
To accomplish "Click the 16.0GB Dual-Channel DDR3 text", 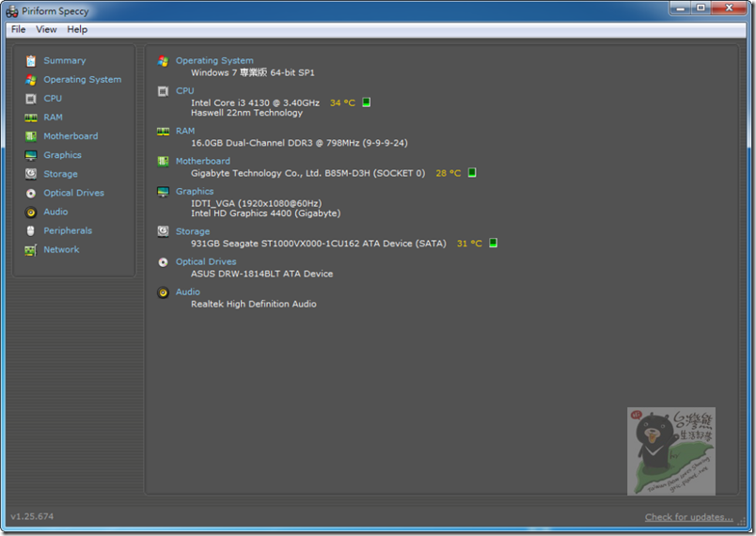I will pyautogui.click(x=299, y=143).
